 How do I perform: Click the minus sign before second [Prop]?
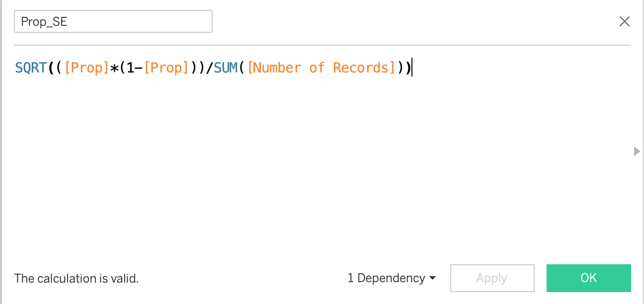pyautogui.click(x=139, y=68)
